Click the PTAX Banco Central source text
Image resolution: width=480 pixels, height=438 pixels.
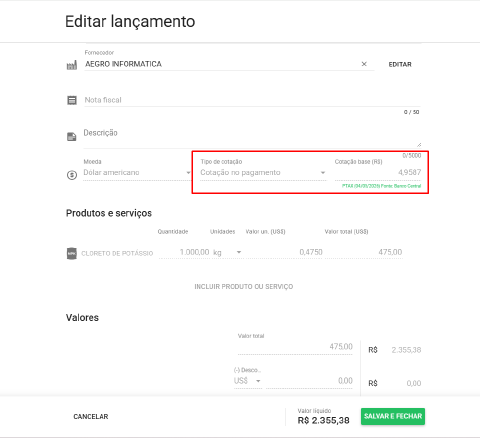[381, 186]
